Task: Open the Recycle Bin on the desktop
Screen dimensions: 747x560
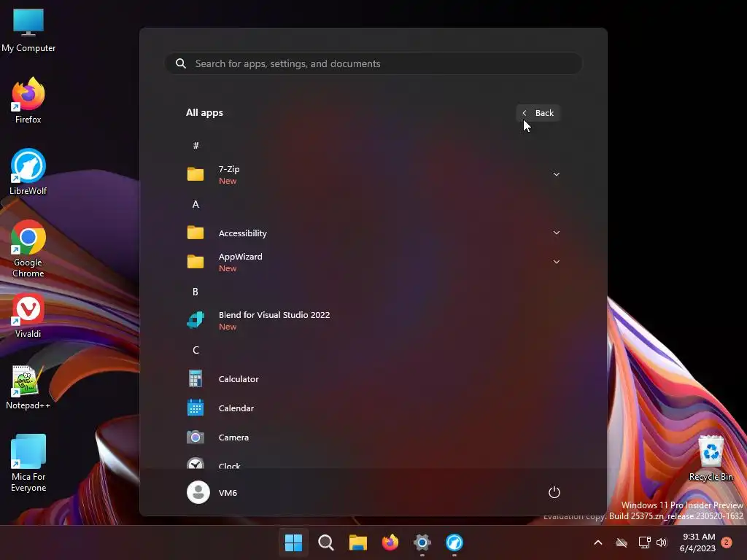Action: pos(711,458)
